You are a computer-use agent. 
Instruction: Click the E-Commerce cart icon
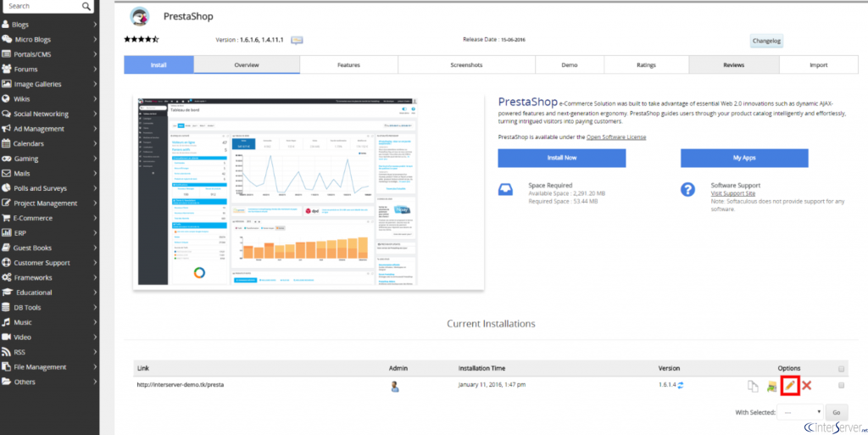[6, 218]
